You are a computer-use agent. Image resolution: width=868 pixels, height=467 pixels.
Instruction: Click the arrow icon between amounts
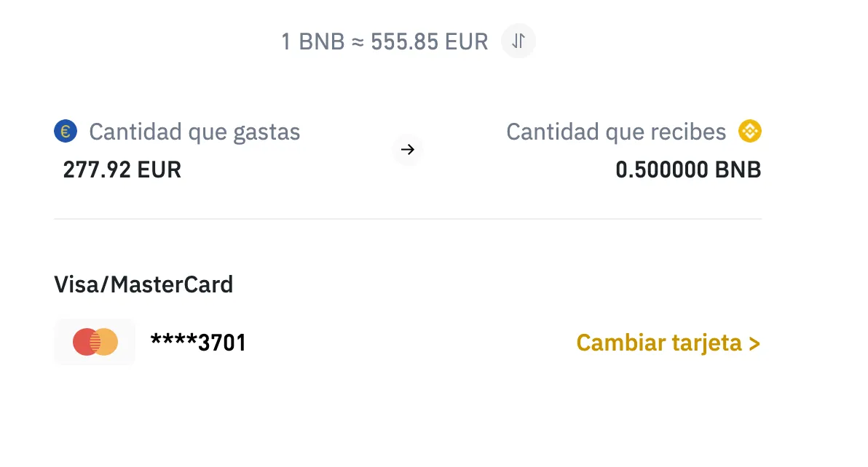tap(408, 150)
